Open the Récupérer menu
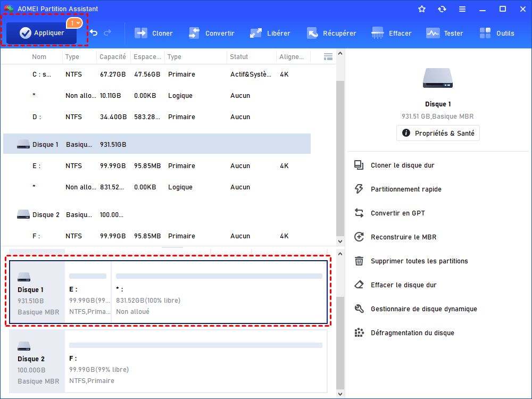This screenshot has width=532, height=399. point(331,33)
